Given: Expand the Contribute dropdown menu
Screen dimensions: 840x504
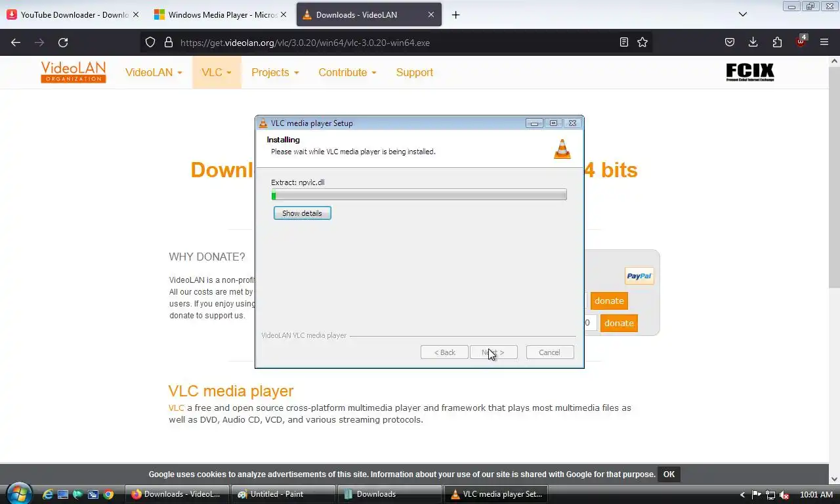Looking at the screenshot, I should [x=347, y=72].
